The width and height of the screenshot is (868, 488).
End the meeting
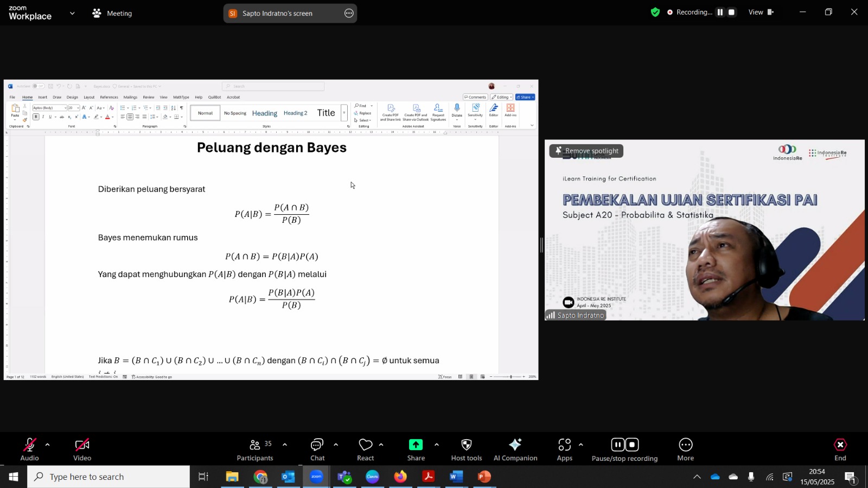840,450
